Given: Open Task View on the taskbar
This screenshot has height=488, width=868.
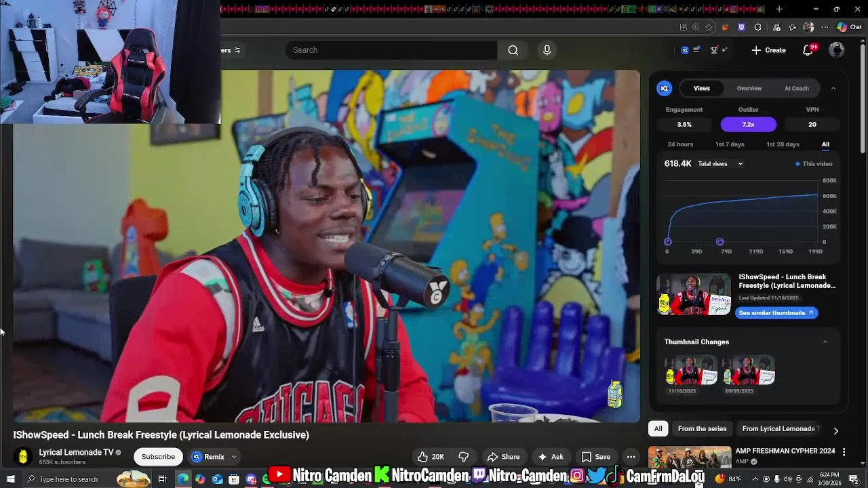Looking at the screenshot, I should pyautogui.click(x=163, y=479).
